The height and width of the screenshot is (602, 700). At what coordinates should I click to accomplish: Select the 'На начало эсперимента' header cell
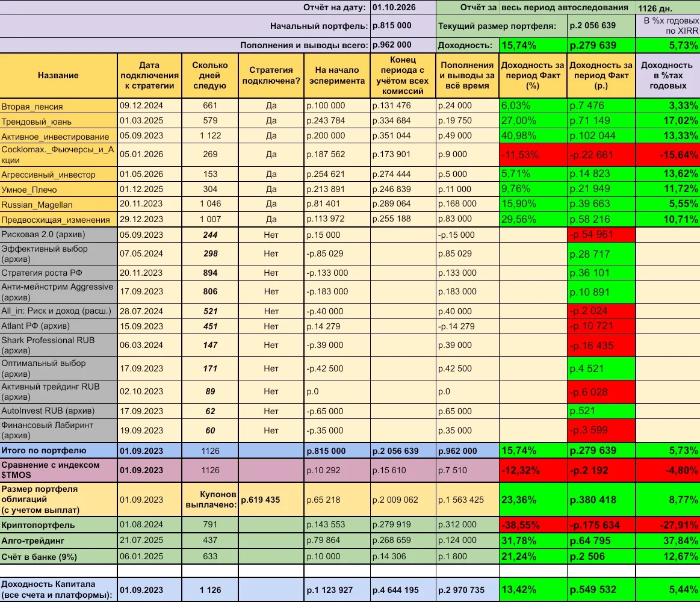(x=337, y=75)
